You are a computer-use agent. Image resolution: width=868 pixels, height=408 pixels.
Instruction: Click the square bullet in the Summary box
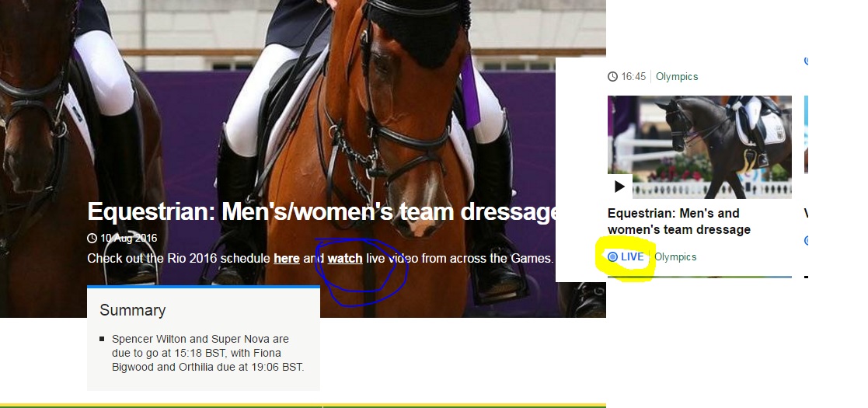pos(102,340)
